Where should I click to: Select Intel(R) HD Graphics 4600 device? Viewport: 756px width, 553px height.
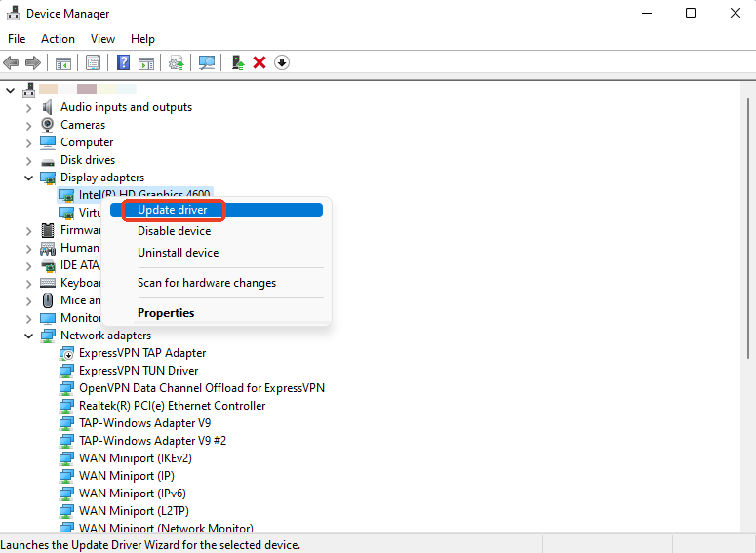(x=144, y=193)
